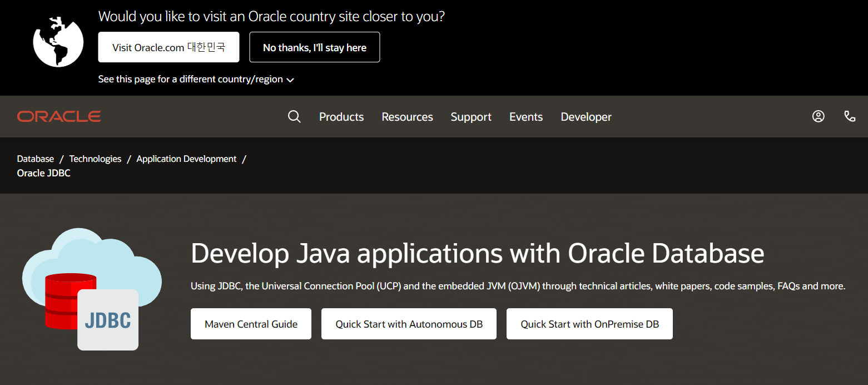The image size is (868, 385).
Task: Click Visit Oracle.com 대한민국 button
Action: click(x=168, y=47)
